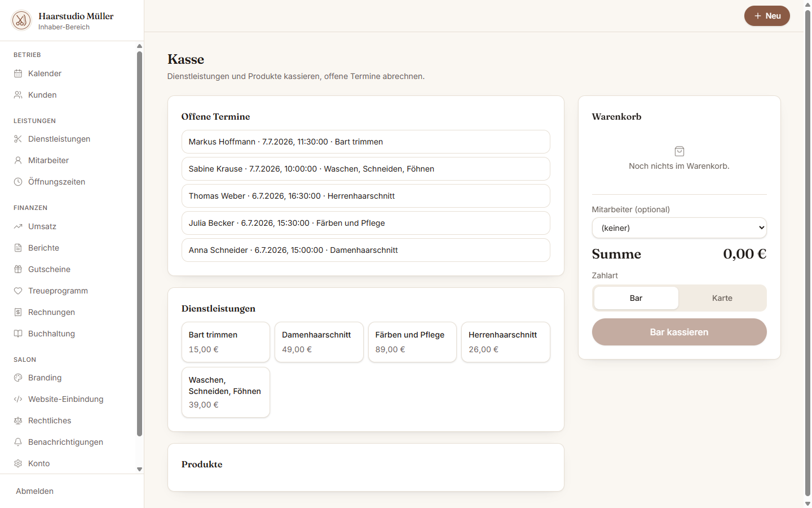Click the Treueprogramm heart icon
Image resolution: width=812 pixels, height=508 pixels.
[x=18, y=291]
